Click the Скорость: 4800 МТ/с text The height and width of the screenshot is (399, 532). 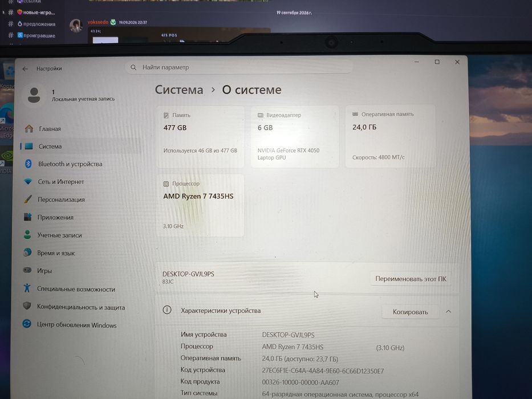[x=378, y=157]
